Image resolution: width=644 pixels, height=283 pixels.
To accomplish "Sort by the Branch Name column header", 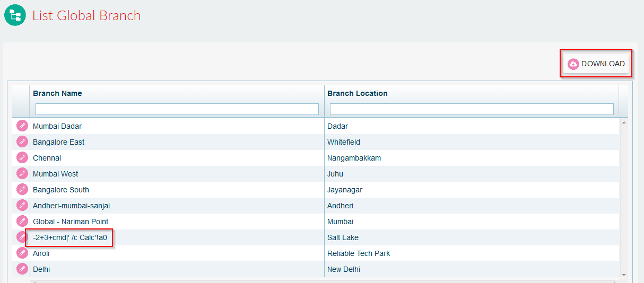I will [57, 93].
